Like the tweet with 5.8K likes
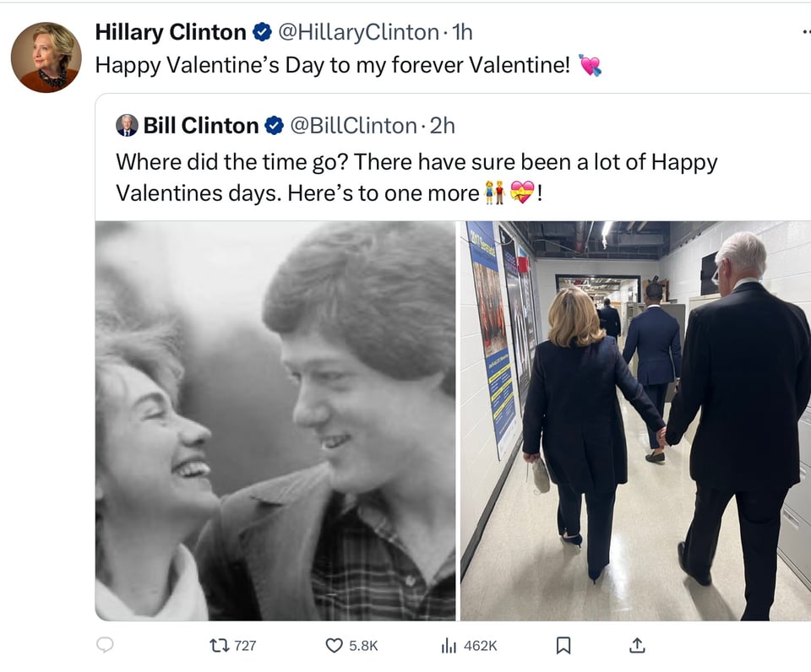Image resolution: width=811 pixels, height=672 pixels. click(334, 645)
